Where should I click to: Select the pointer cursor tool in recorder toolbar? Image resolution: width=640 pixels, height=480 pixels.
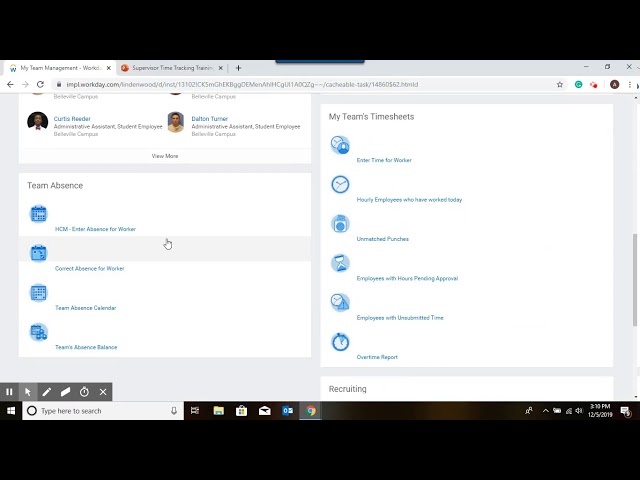click(x=28, y=392)
